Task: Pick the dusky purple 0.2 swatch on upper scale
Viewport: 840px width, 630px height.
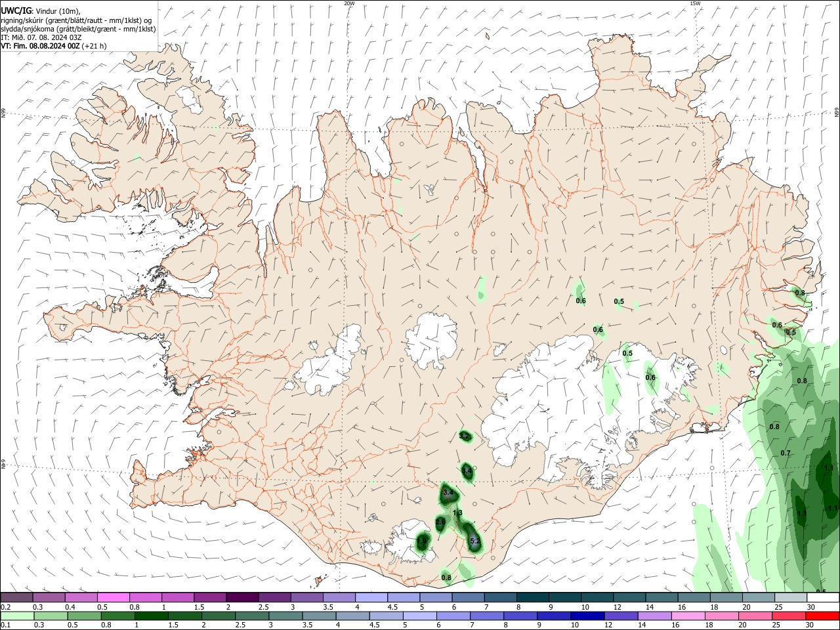Action: pos(16,597)
